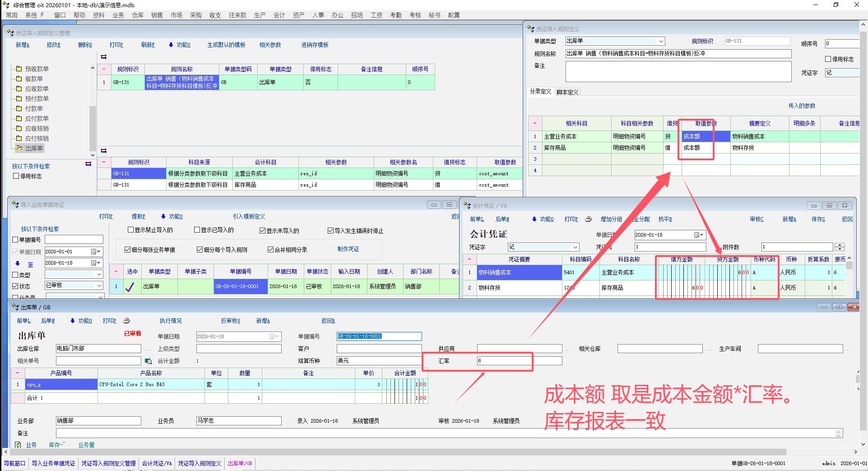Switch to the 脚本定义 tab
Viewport: 868px width, 471px height.
pos(567,92)
